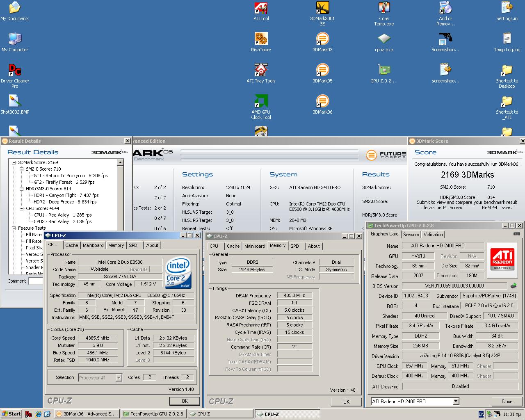525x420 pixels.
Task: Launch RivaTuner from the desktop
Action: (261, 42)
